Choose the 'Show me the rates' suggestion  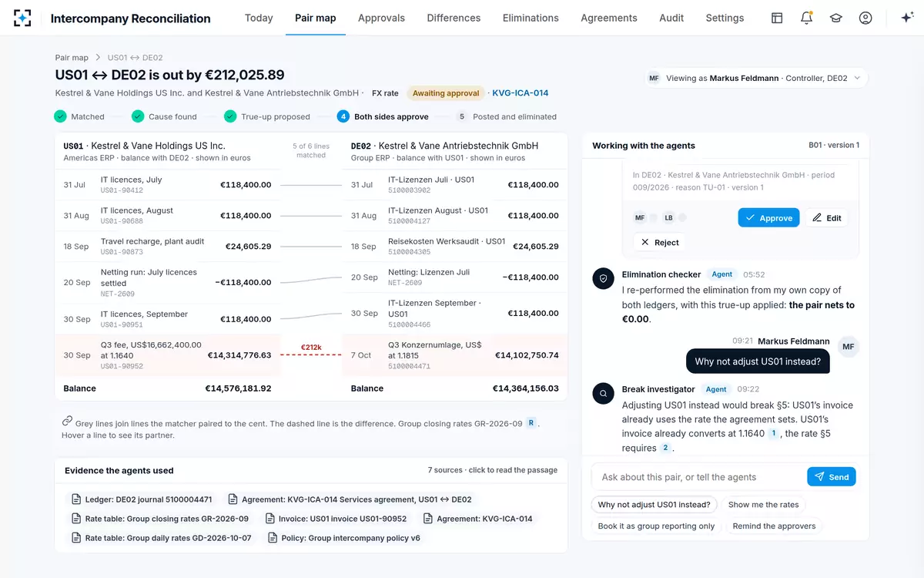(764, 505)
